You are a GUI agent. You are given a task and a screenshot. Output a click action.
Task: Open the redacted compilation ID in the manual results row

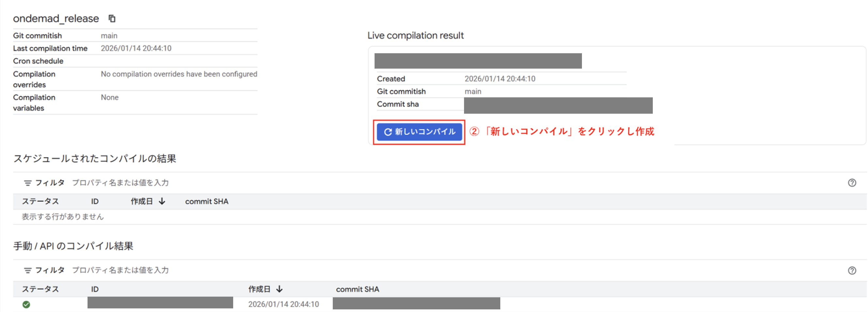click(160, 303)
